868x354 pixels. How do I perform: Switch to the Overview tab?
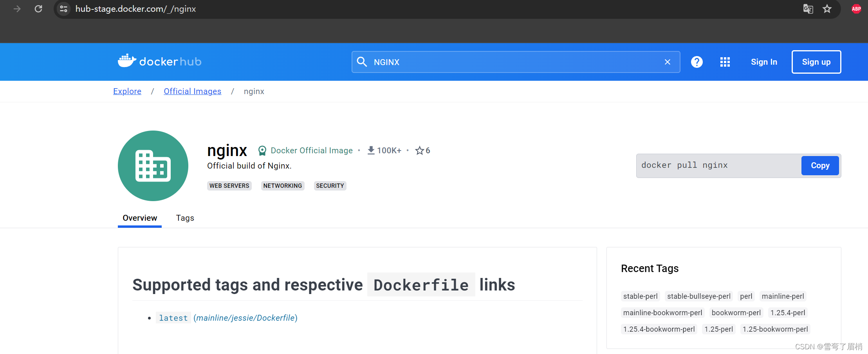[140, 218]
